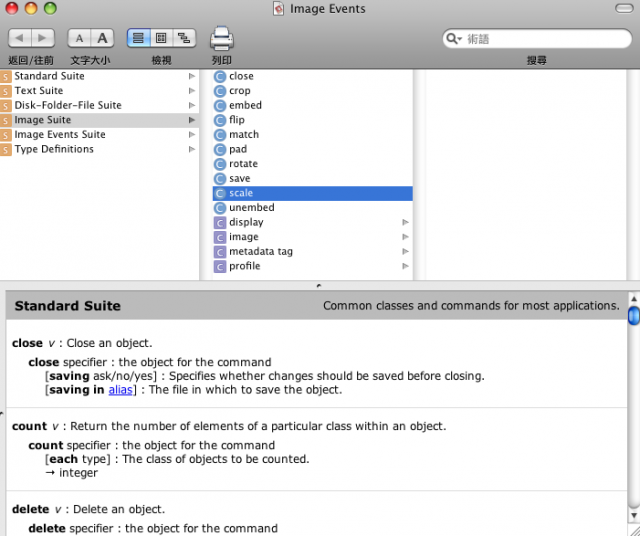Print the dictionary using the printer icon
The height and width of the screenshot is (536, 640).
[222, 39]
